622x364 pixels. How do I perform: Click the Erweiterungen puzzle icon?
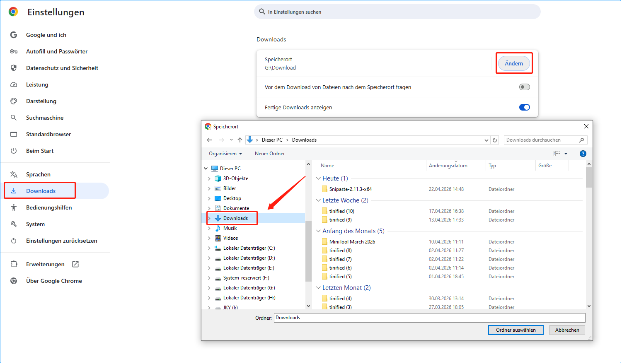(x=14, y=264)
